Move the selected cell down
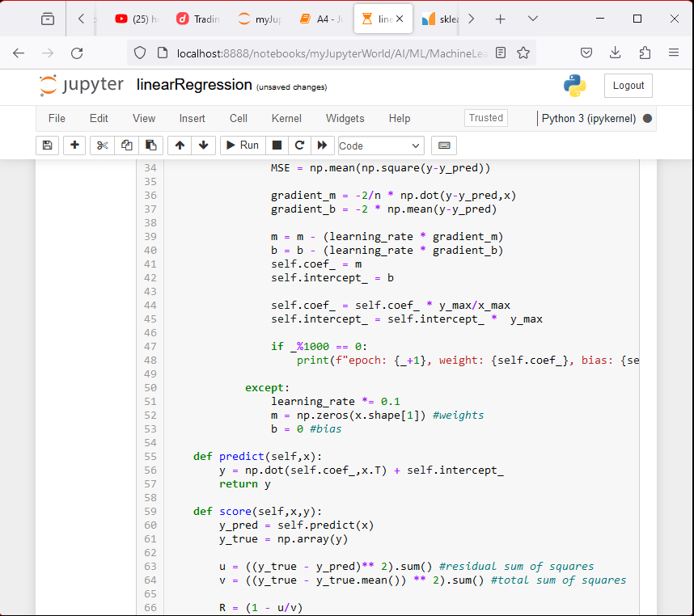694x616 pixels. coord(202,146)
